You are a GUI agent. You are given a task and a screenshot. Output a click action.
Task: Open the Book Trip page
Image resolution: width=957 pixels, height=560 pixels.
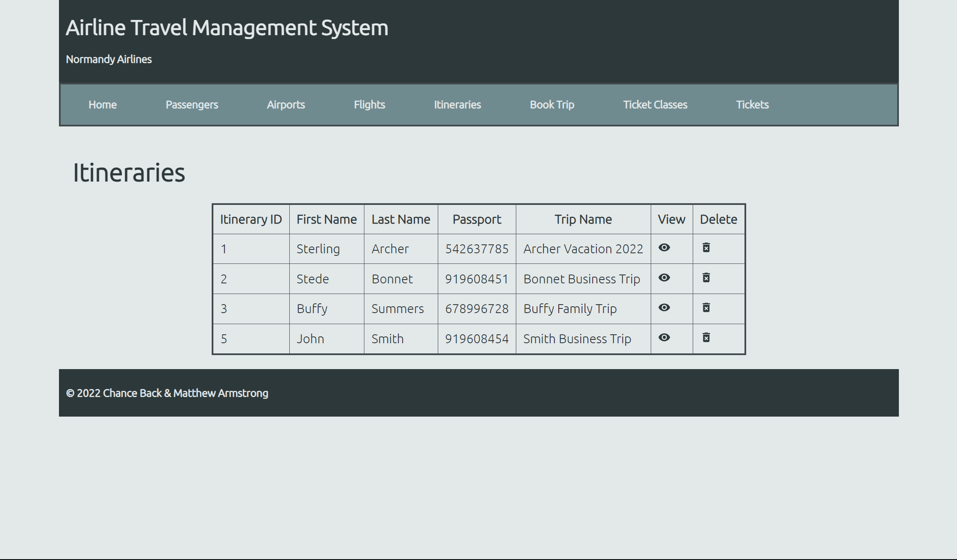[552, 105]
